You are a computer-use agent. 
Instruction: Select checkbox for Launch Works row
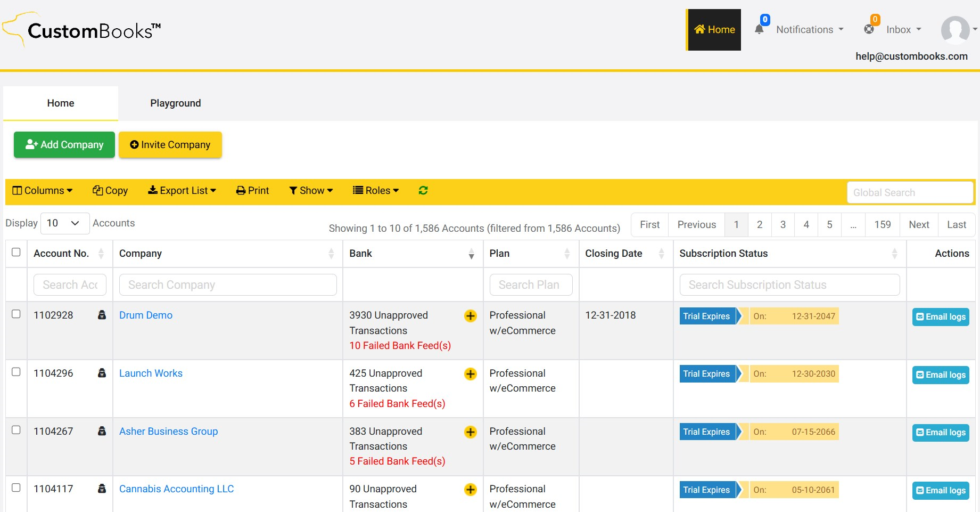[16, 372]
